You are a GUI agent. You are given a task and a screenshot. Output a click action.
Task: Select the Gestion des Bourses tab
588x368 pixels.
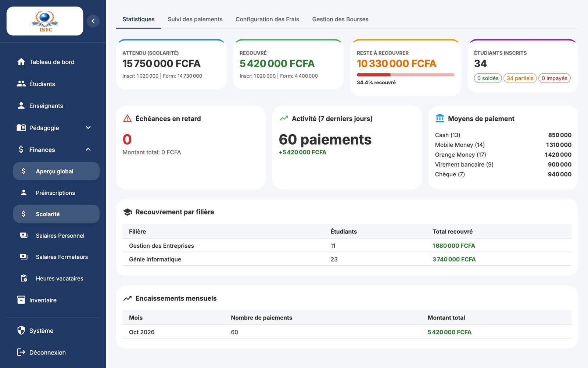(x=340, y=19)
